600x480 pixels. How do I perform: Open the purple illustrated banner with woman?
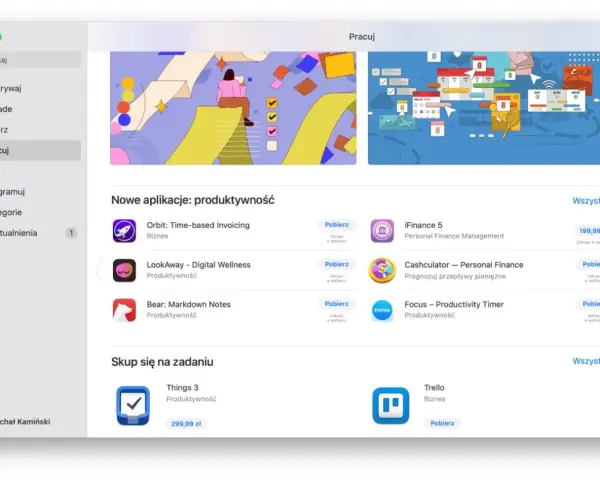pyautogui.click(x=233, y=108)
